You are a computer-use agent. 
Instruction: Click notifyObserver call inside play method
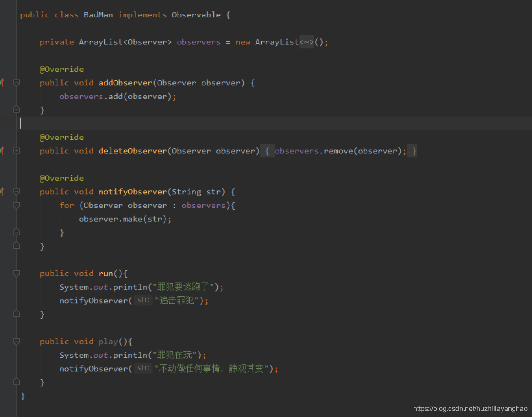point(94,368)
